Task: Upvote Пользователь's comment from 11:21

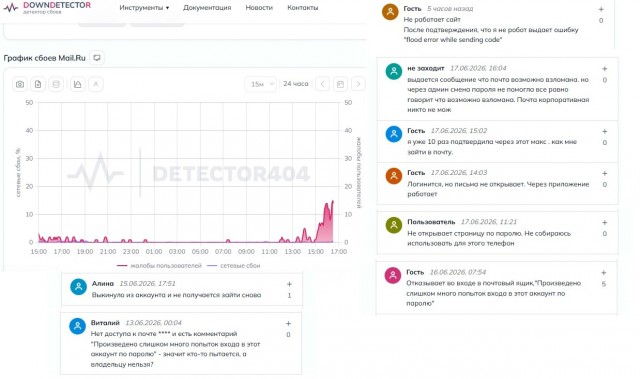Action: point(604,222)
